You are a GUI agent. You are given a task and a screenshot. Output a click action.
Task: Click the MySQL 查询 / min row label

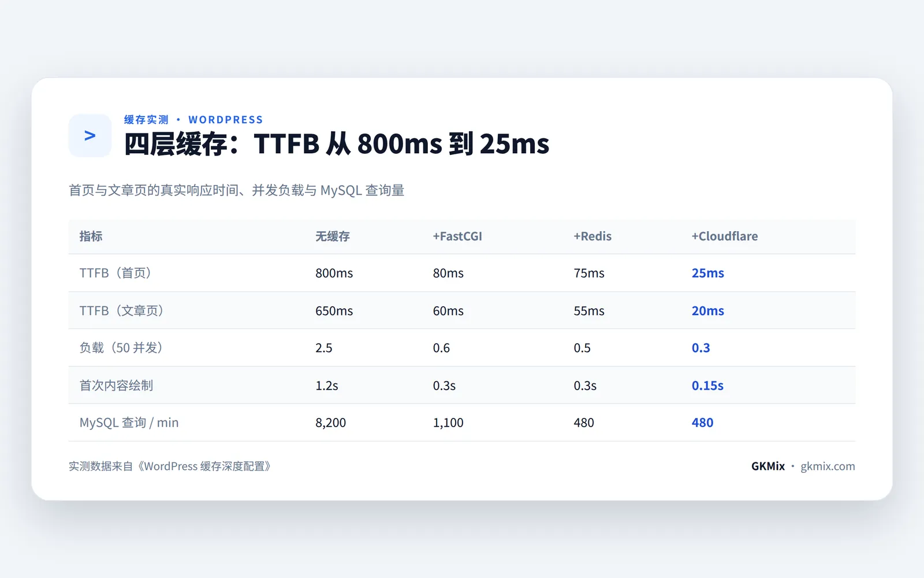tap(129, 423)
